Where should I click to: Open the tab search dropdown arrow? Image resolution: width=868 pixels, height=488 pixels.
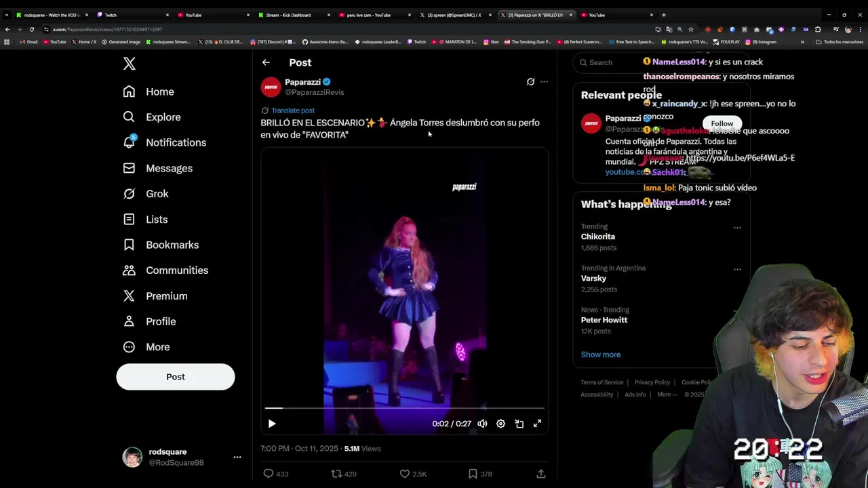tap(6, 15)
